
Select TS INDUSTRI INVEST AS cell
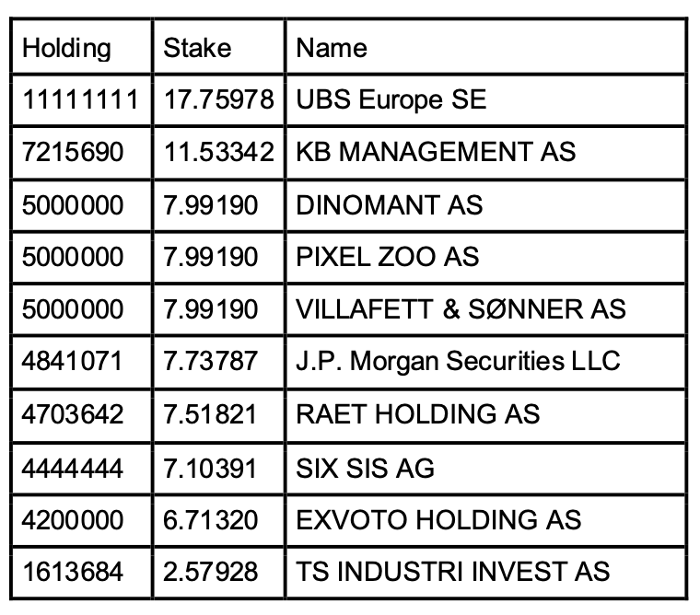click(485, 572)
